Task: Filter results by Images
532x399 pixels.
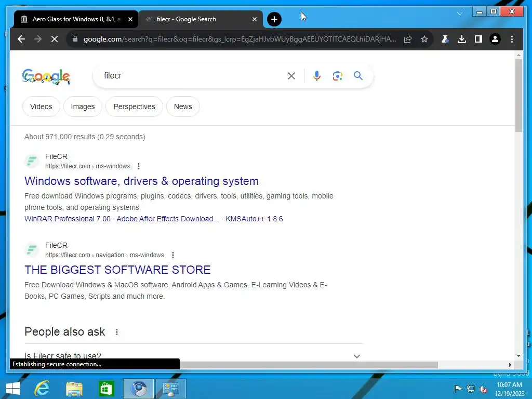Action: 83,107
